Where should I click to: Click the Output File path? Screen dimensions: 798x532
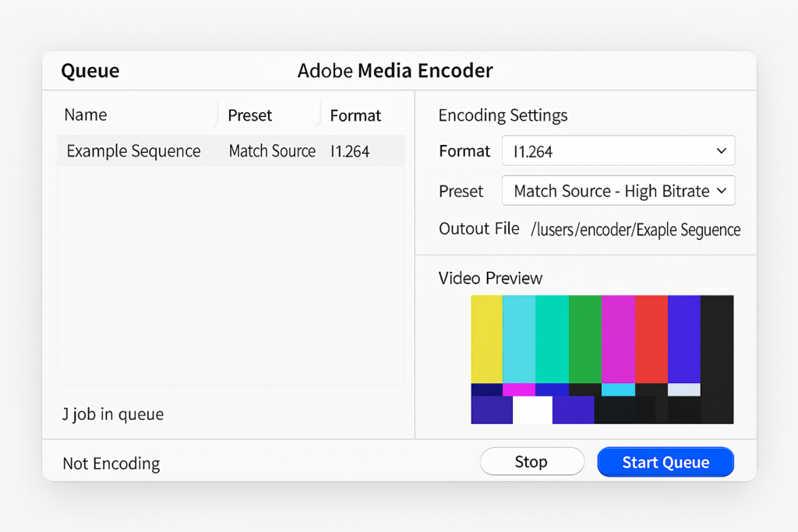tap(635, 229)
